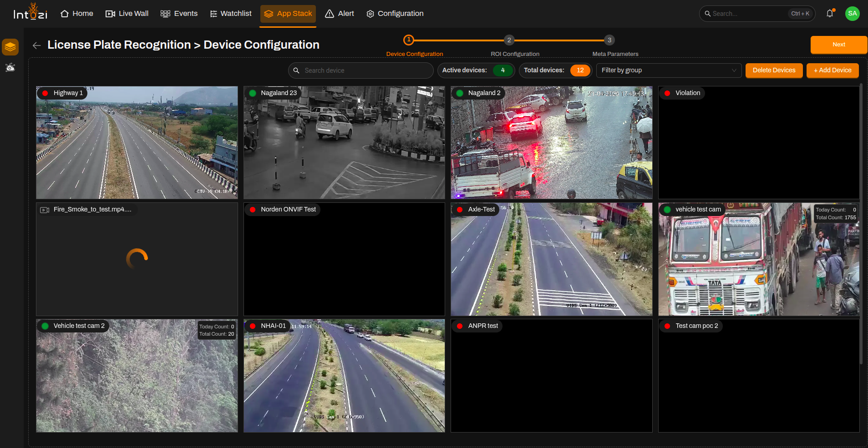Click the Delete Devices button
868x448 pixels.
tap(774, 70)
